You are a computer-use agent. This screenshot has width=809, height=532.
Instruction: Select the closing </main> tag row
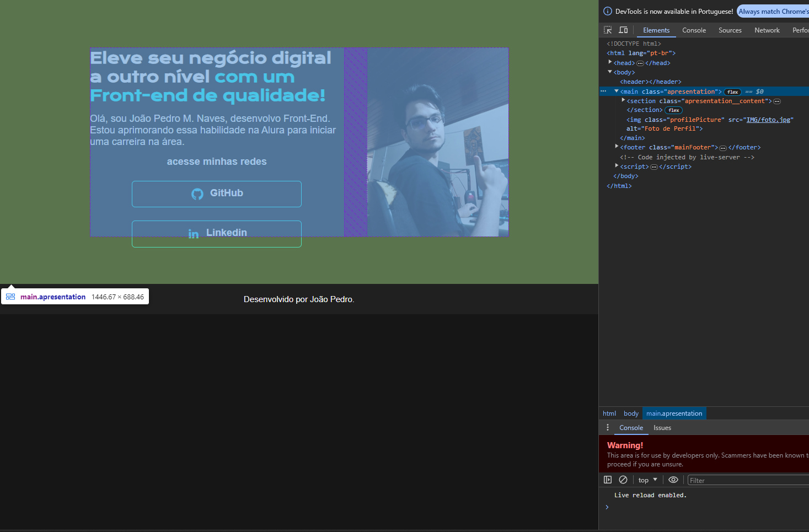[x=633, y=138]
